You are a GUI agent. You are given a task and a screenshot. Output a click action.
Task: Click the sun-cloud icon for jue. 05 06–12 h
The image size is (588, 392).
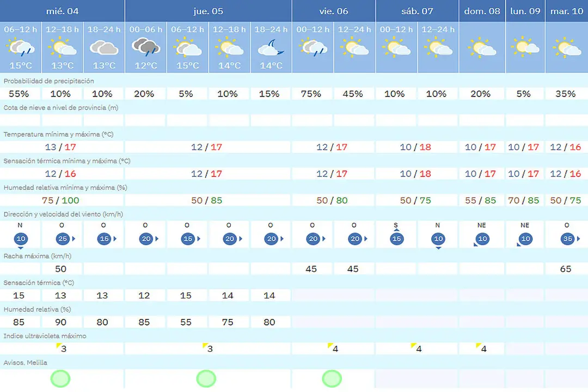coord(187,48)
